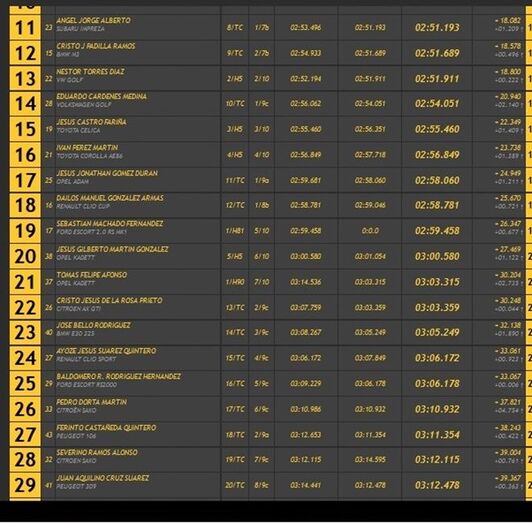Open Tomas Felipe Afonso entry
Image resolution: width=532 pixels, height=523 pixels.
tap(92, 275)
